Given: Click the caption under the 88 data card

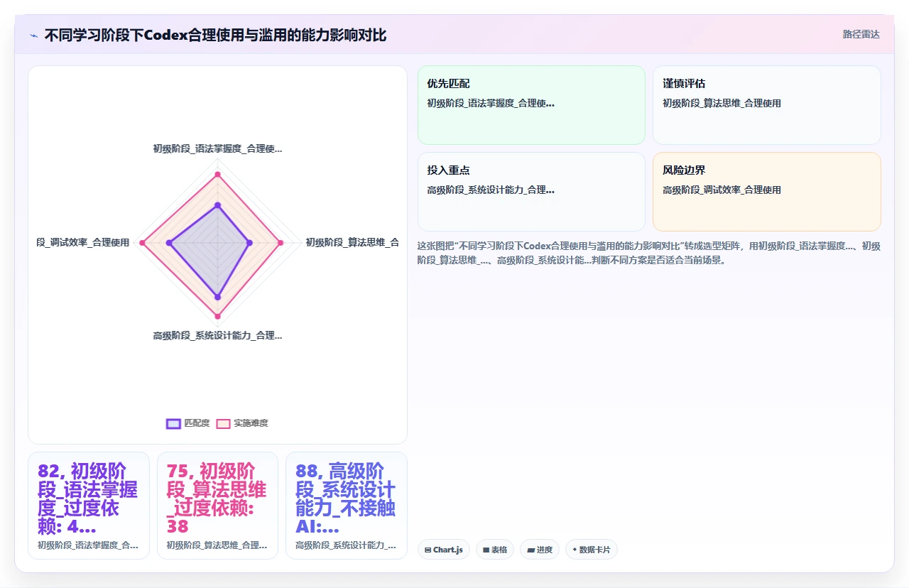Looking at the screenshot, I should click(x=346, y=545).
